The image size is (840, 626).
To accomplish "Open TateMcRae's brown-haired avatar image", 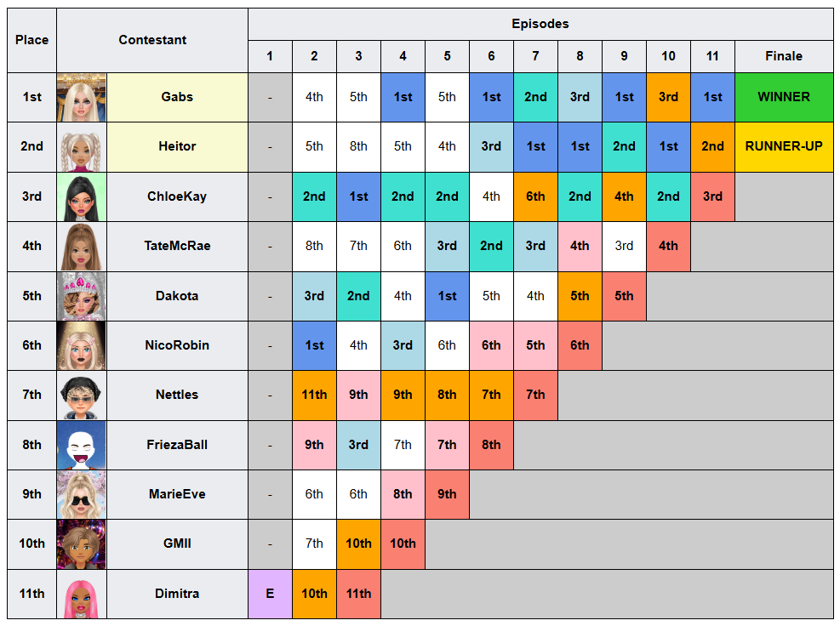I will [x=82, y=247].
